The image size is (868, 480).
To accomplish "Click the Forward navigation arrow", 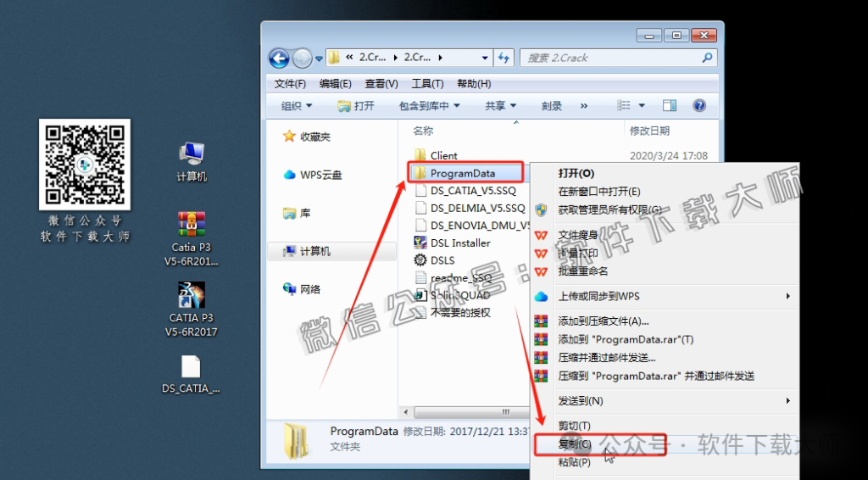I will [x=303, y=58].
